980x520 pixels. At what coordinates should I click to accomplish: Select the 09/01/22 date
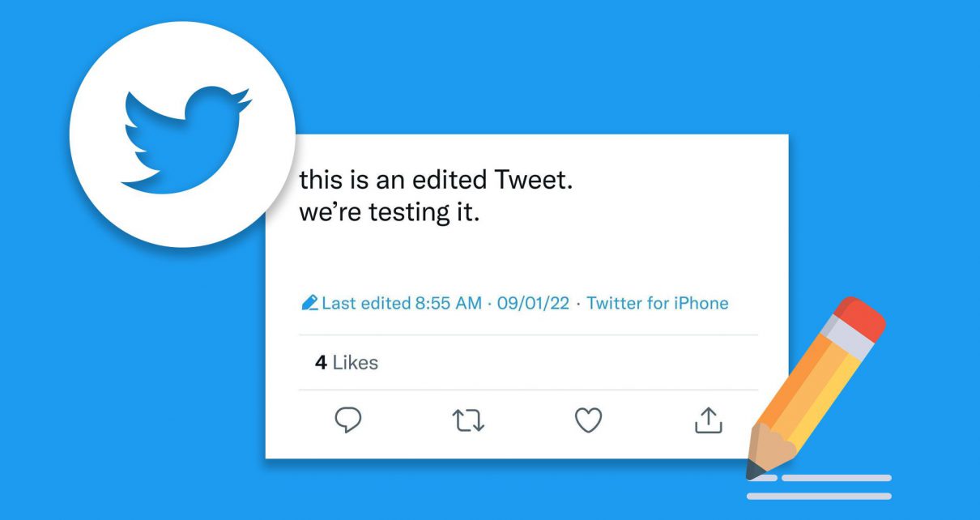(x=533, y=304)
